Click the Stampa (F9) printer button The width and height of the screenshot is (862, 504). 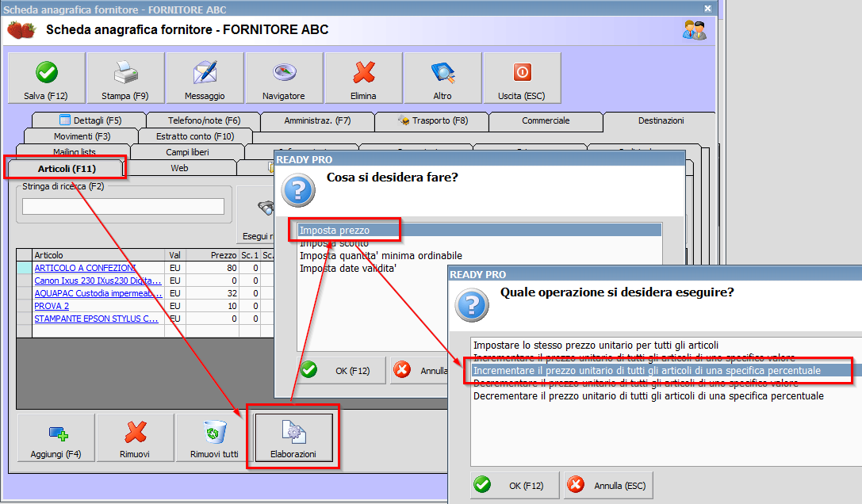tap(125, 78)
